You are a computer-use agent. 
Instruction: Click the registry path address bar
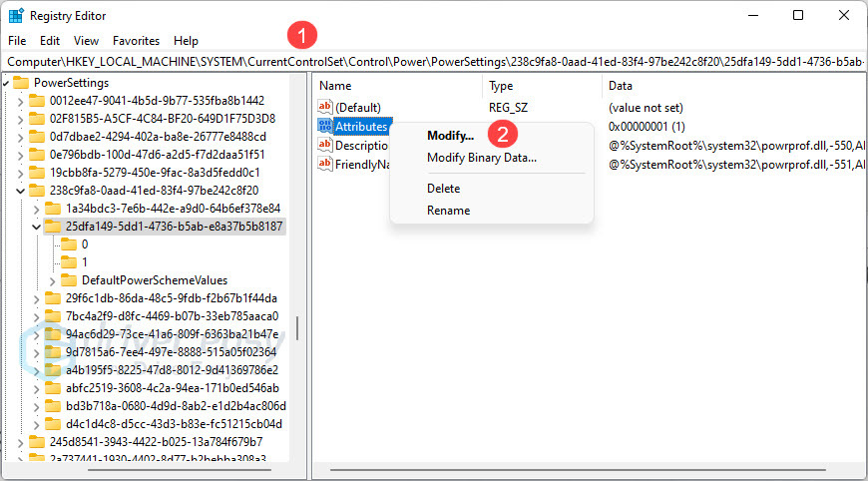[x=434, y=61]
